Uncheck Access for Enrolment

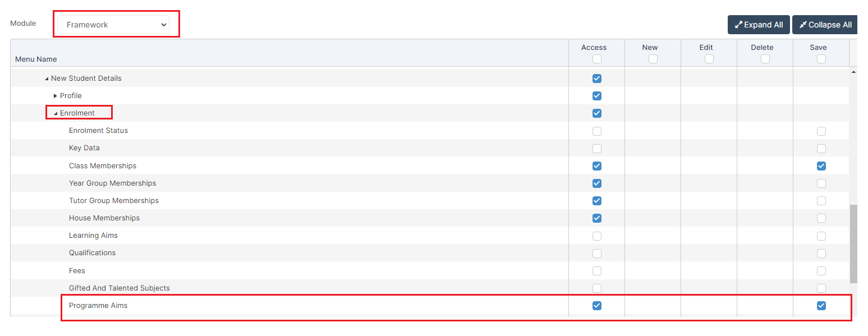pyautogui.click(x=597, y=113)
